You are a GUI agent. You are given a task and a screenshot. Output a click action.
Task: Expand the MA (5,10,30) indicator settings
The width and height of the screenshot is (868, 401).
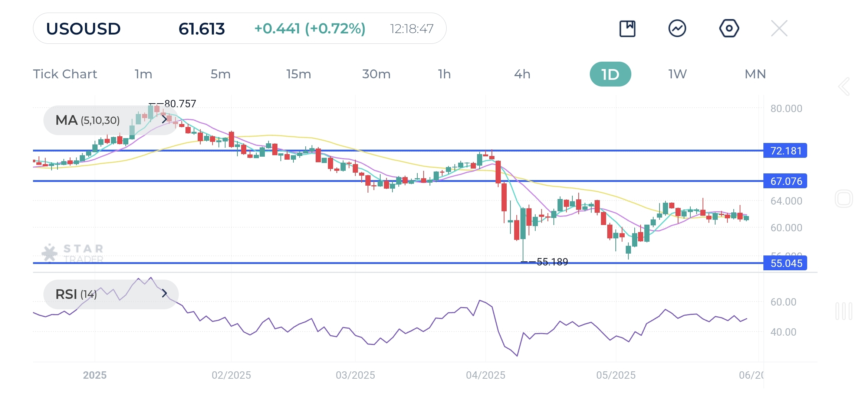165,120
